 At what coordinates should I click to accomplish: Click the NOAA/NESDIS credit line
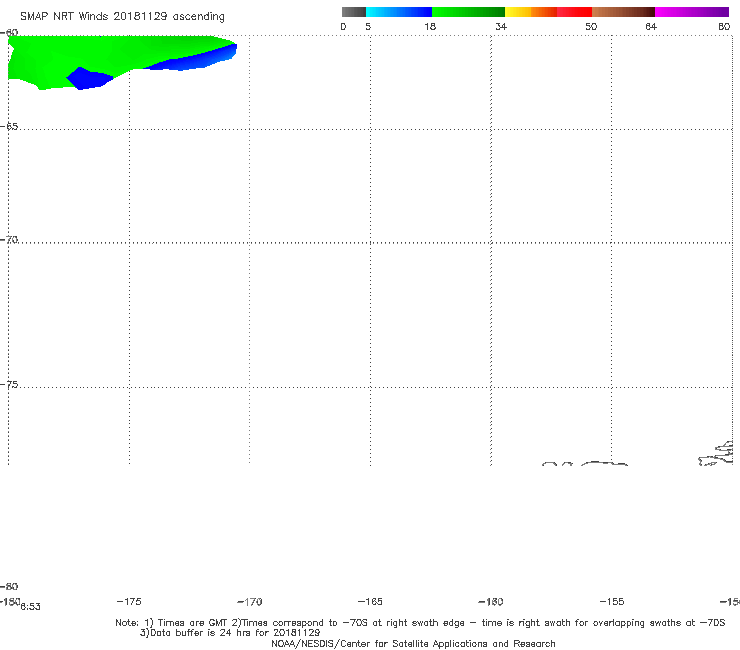(413, 643)
